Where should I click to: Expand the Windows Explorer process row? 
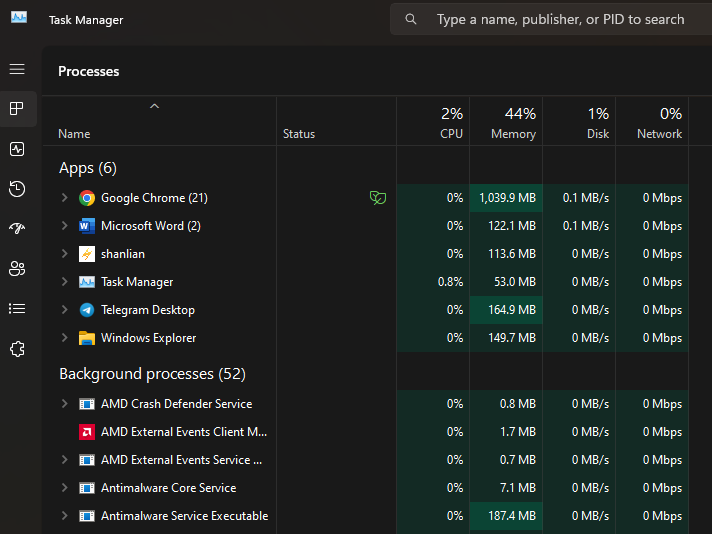click(64, 337)
